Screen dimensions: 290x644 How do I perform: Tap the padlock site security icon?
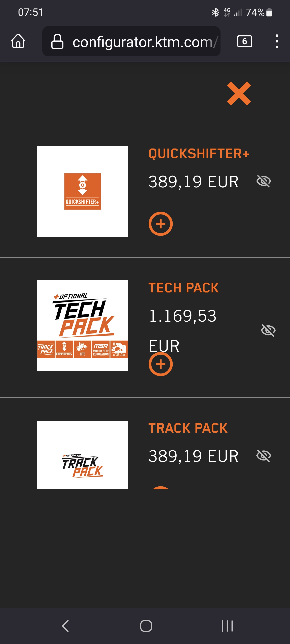57,41
